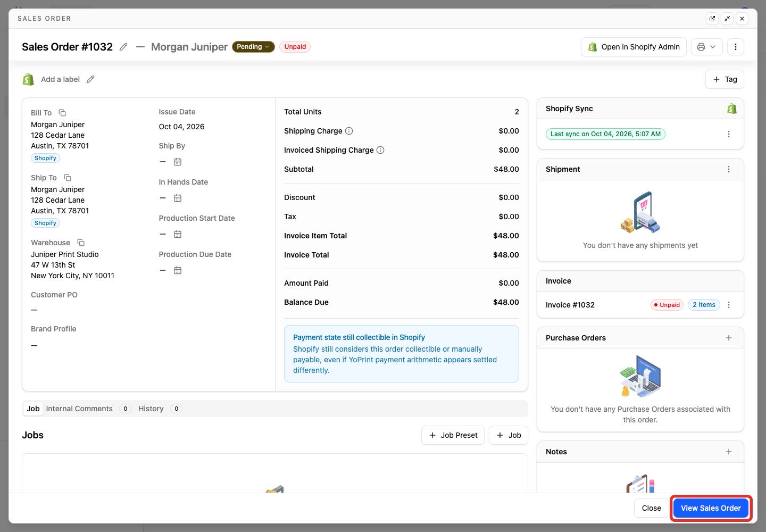The width and height of the screenshot is (766, 532).
Task: Click the Balance Due $48.00 value
Action: tap(506, 302)
